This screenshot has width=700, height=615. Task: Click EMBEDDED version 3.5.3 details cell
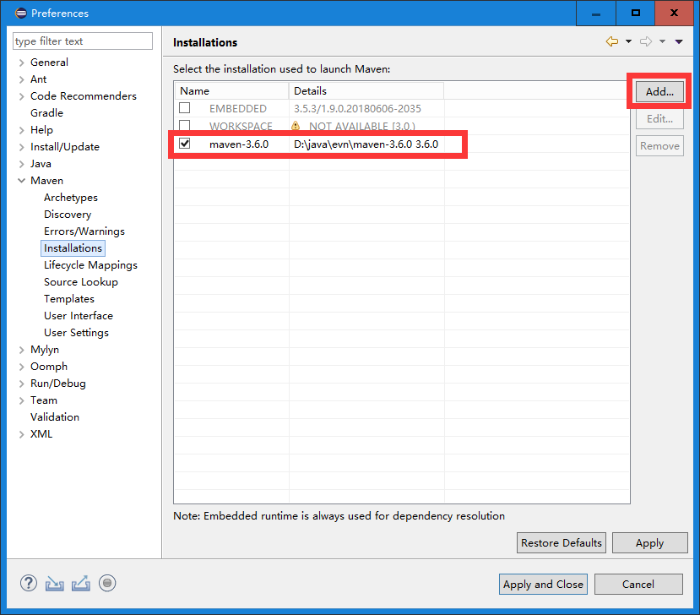pyautogui.click(x=357, y=108)
